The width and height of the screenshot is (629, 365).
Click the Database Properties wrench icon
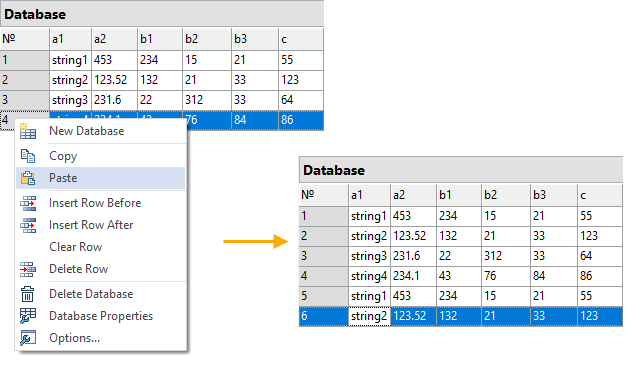[28, 316]
